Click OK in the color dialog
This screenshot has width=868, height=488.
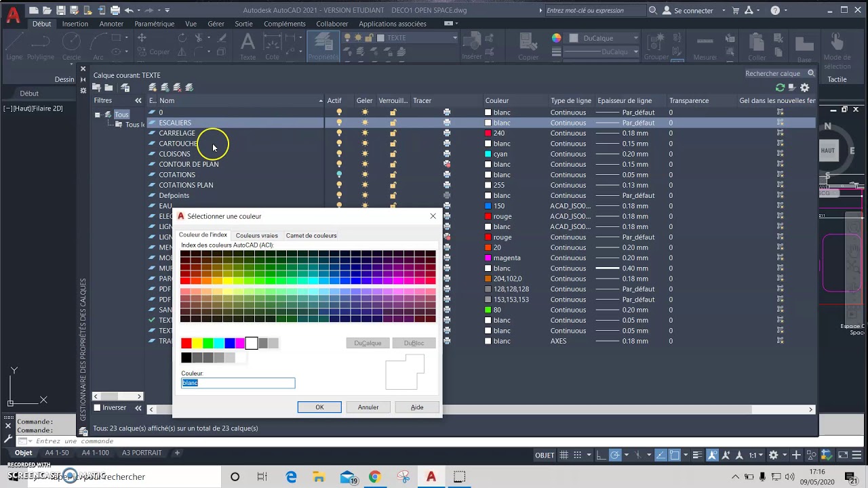tap(319, 407)
